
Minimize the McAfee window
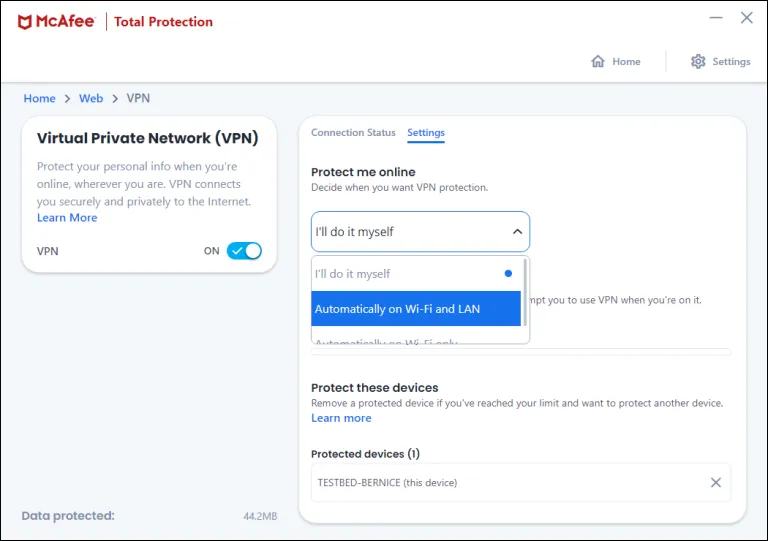coord(715,18)
